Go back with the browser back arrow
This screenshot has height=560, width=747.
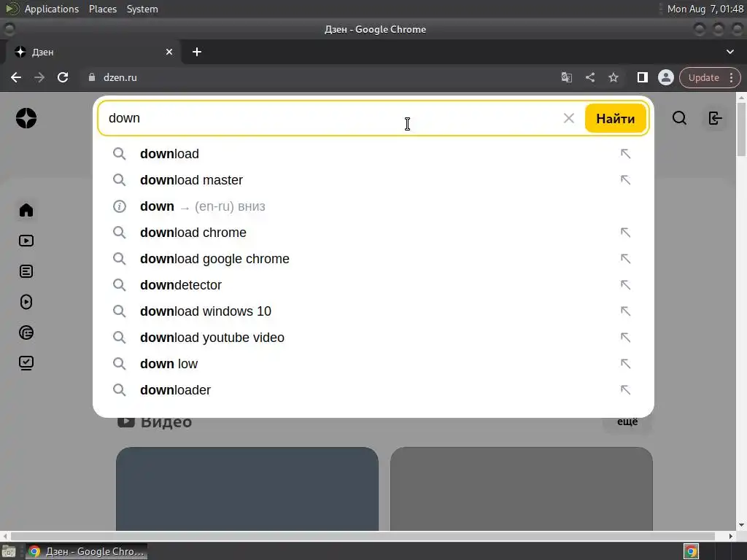16,77
